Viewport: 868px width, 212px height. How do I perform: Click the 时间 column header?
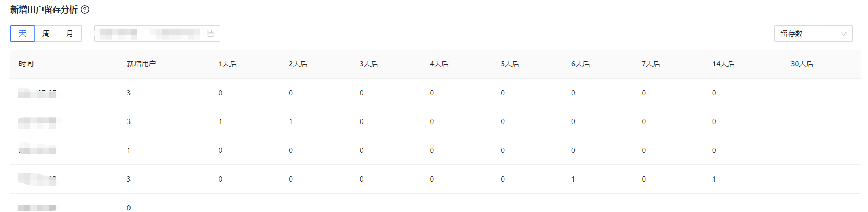click(x=26, y=64)
